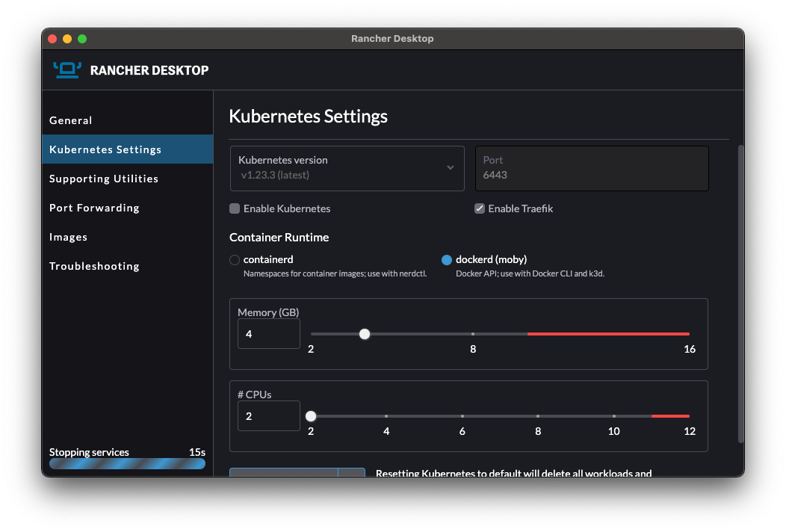Click the CPUs slider handle

pos(311,416)
